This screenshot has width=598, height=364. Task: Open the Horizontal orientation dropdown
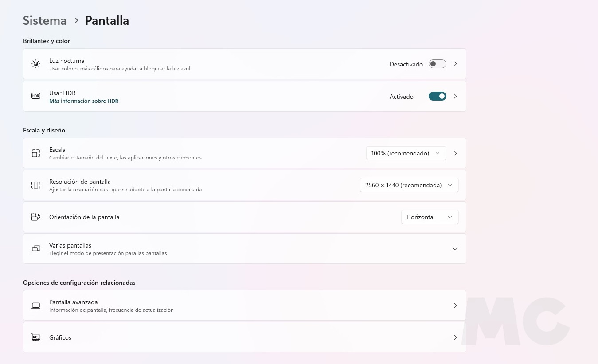point(430,217)
